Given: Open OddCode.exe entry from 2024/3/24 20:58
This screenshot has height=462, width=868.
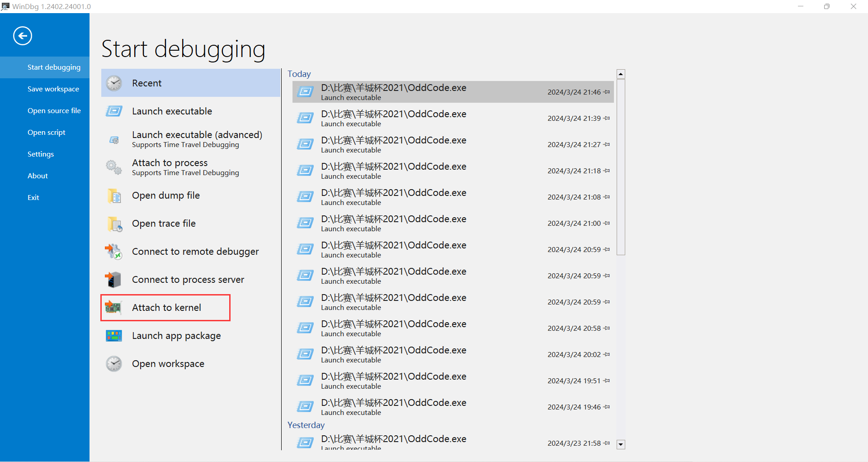Looking at the screenshot, I should (453, 328).
